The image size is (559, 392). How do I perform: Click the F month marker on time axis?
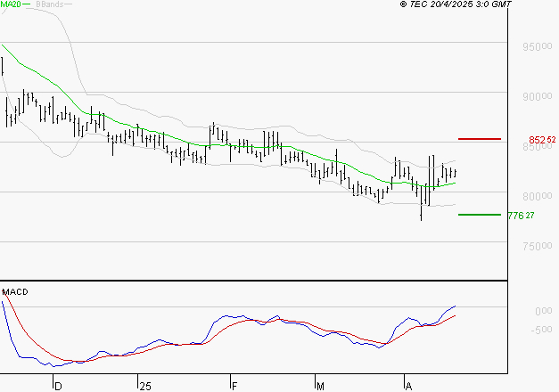tap(234, 386)
